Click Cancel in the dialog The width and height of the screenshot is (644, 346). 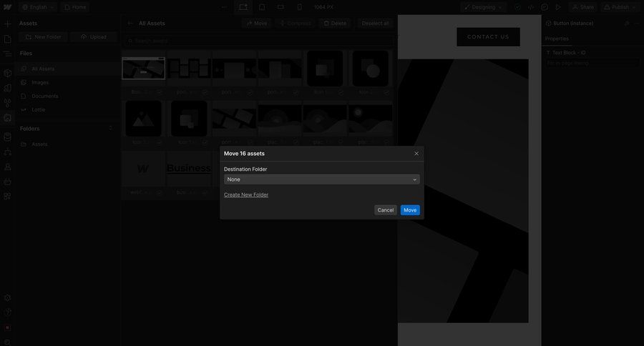tap(385, 210)
